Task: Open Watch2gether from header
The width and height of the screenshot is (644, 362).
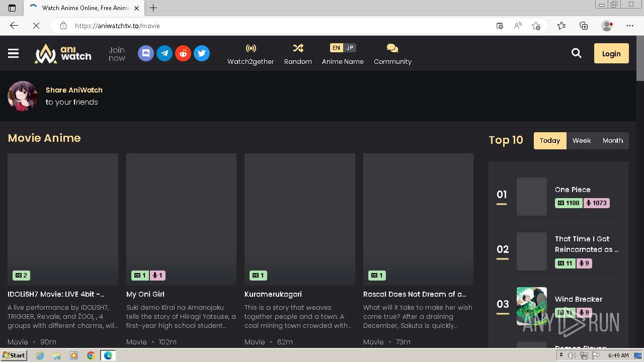Action: (251, 54)
